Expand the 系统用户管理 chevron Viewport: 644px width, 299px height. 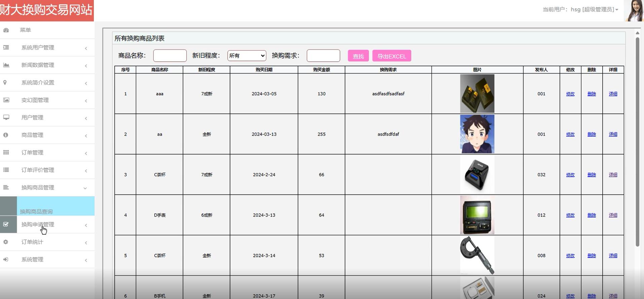[86, 48]
